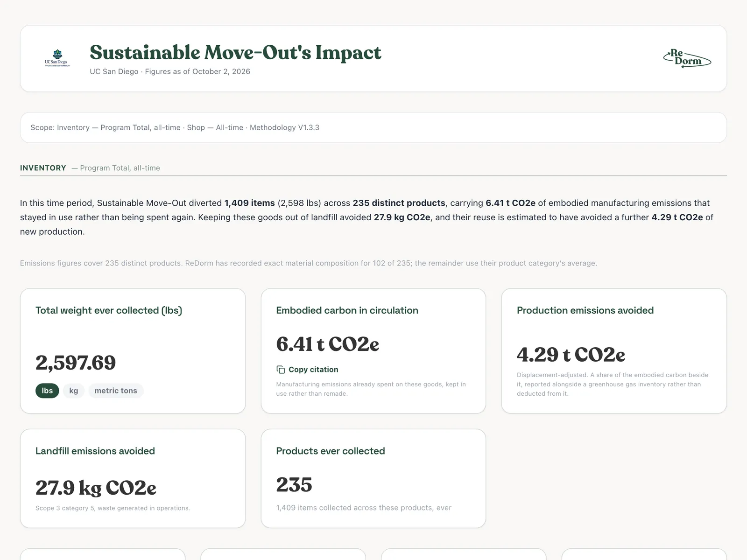Click the 6.41 t CO2e card value
Viewport: 747px width, 560px height.
(x=327, y=344)
